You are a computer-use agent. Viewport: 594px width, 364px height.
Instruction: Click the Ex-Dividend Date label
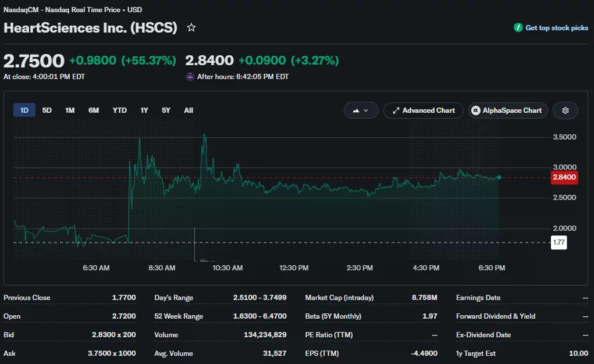click(483, 335)
